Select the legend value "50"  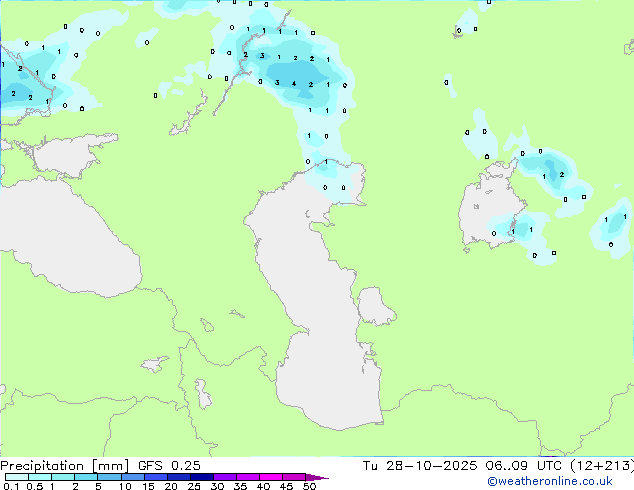pyautogui.click(x=309, y=486)
